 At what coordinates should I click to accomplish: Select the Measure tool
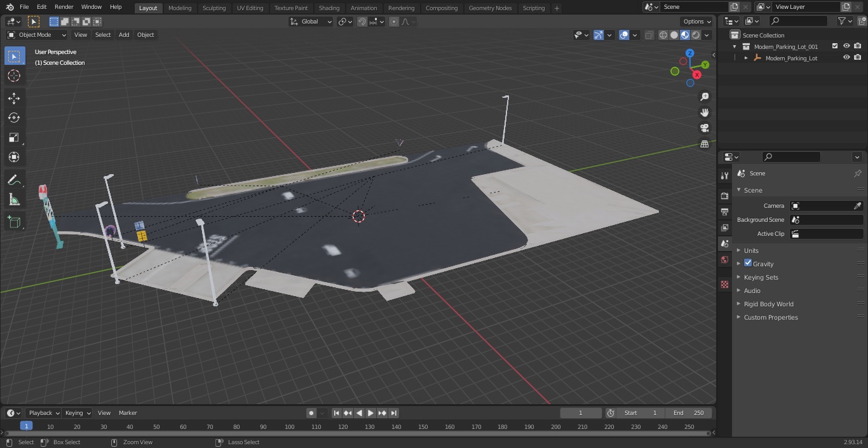click(x=14, y=200)
